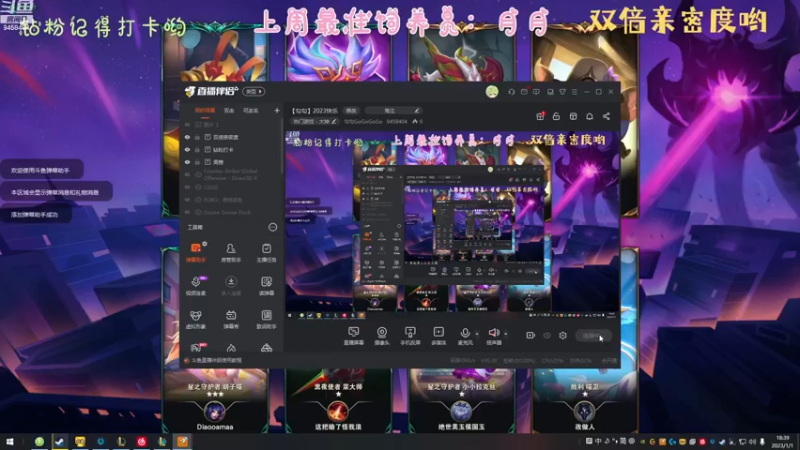Select the PUBG source row

click(232, 200)
